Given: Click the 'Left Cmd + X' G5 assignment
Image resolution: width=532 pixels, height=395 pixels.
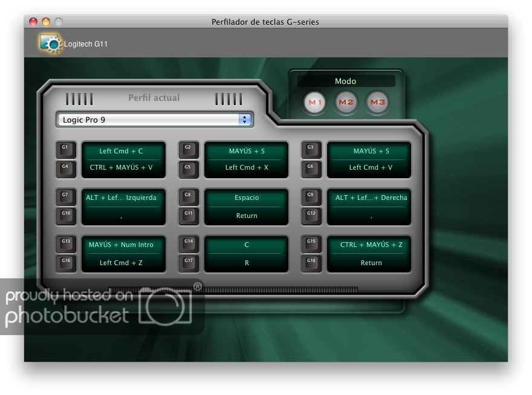Looking at the screenshot, I should pos(247,168).
